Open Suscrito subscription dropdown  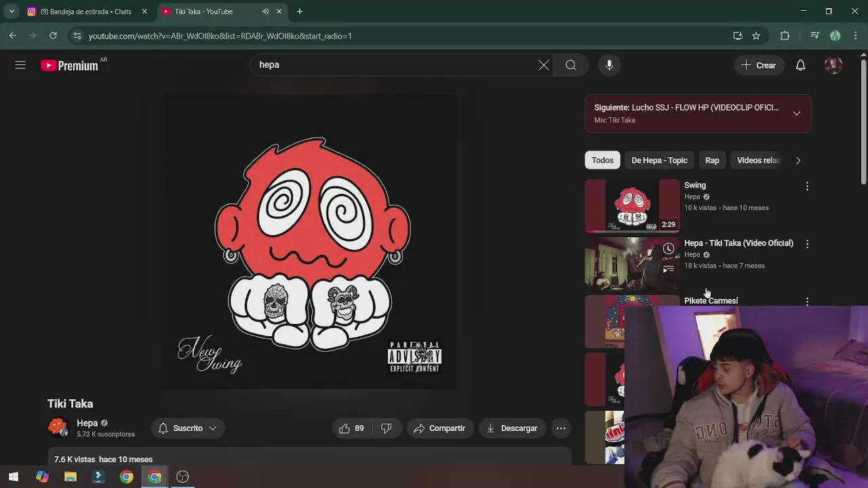coord(187,428)
